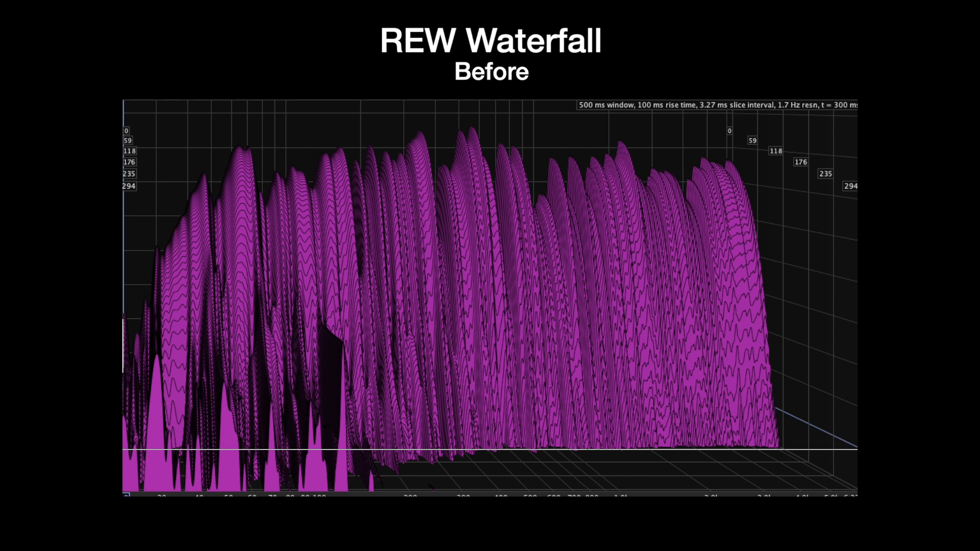Image resolution: width=980 pixels, height=551 pixels.
Task: Click the "59" label on right time axis
Action: (752, 141)
